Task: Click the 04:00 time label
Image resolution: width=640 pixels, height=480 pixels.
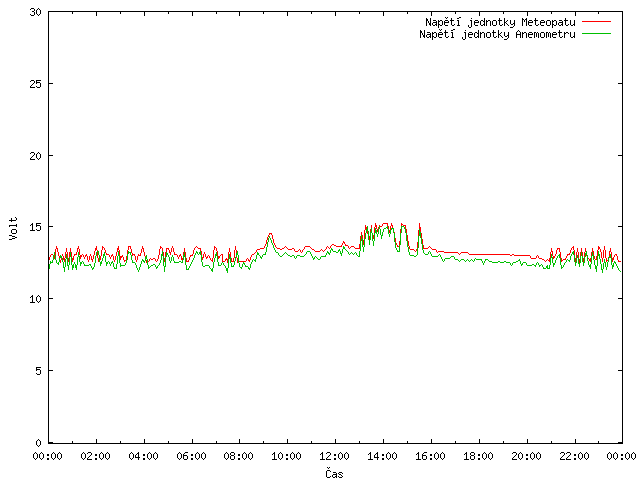Action: 143,456
